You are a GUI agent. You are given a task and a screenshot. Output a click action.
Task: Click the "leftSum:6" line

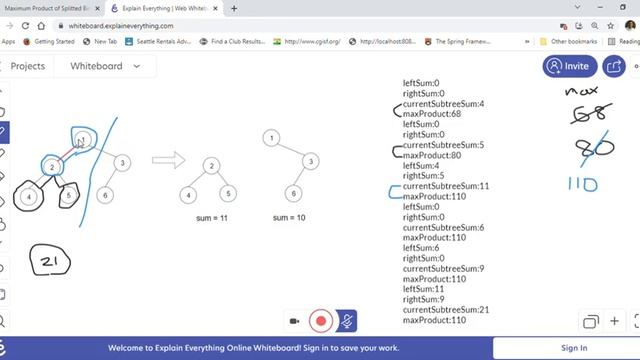click(421, 248)
